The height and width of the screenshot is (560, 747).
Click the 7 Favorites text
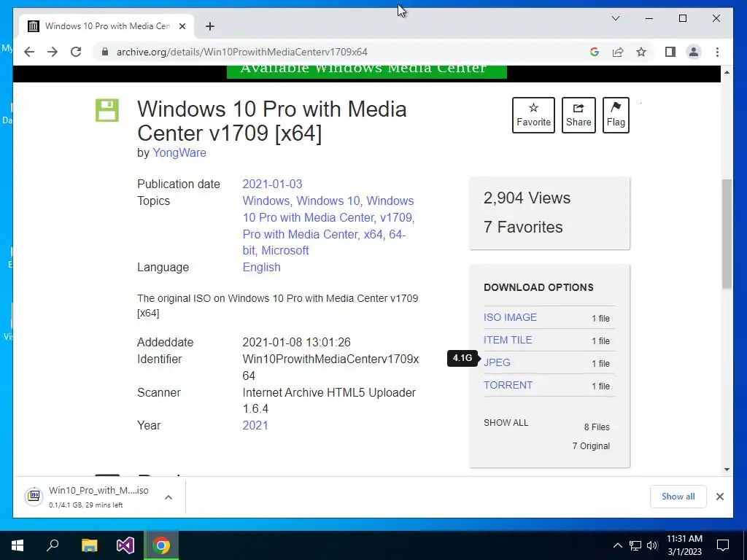(523, 227)
